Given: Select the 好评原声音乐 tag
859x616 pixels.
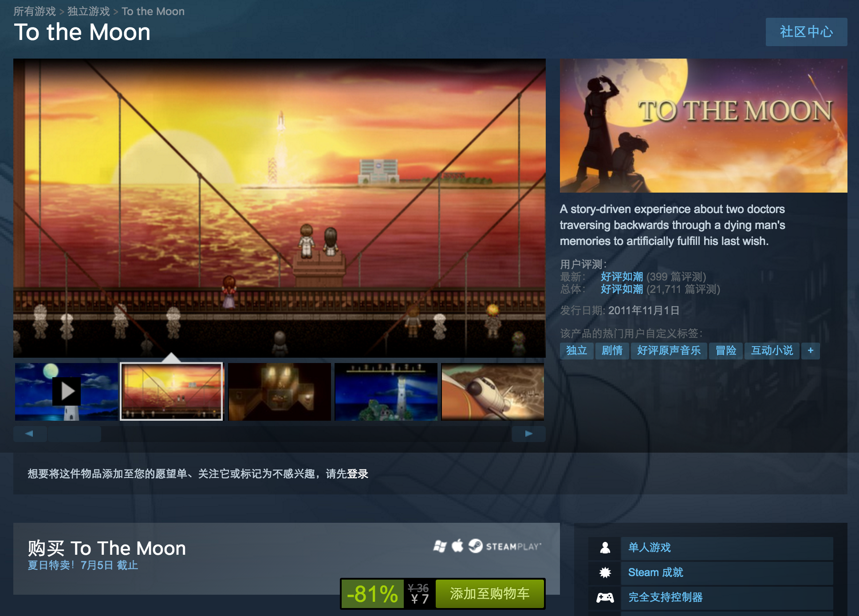Looking at the screenshot, I should coord(669,351).
